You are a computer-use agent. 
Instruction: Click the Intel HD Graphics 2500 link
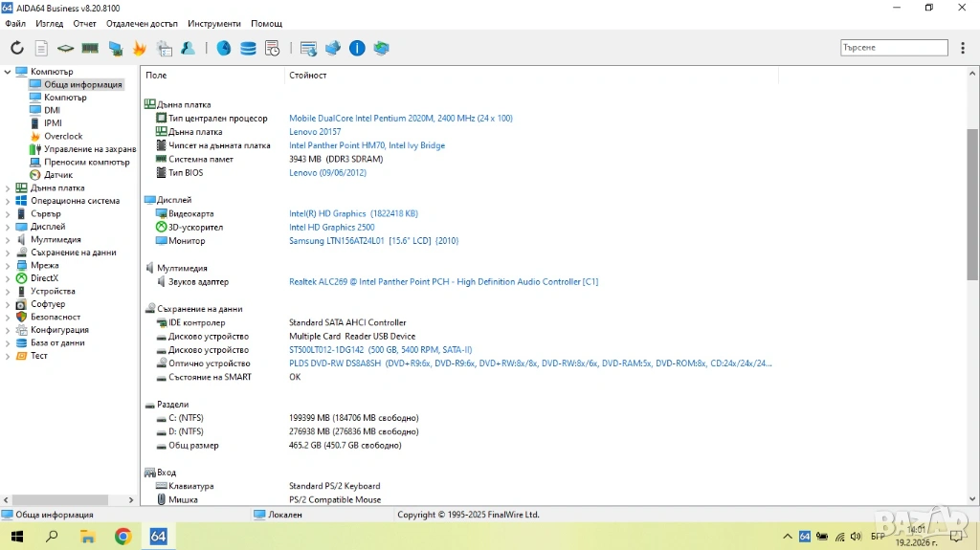click(331, 228)
